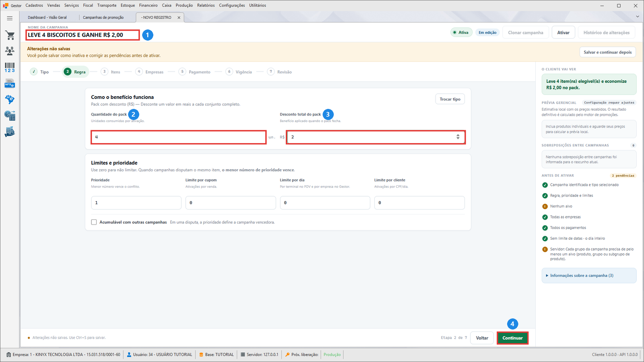Click the stepper arrows on Desconto total field
The width and height of the screenshot is (644, 362).
458,137
